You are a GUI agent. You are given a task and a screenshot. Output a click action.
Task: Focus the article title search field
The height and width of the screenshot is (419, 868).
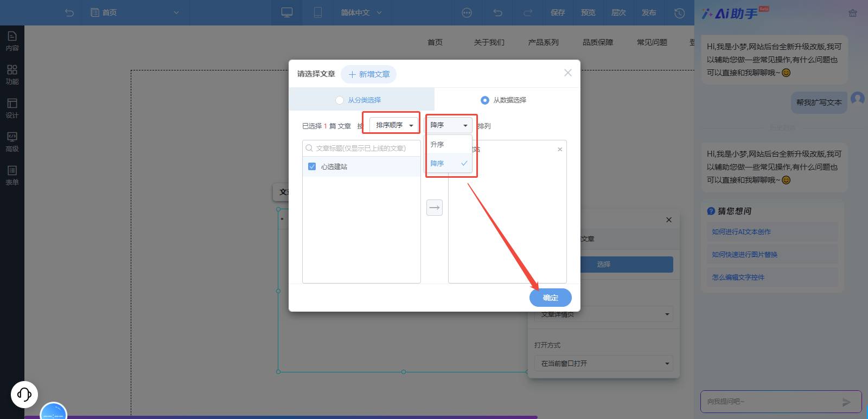[x=361, y=148]
